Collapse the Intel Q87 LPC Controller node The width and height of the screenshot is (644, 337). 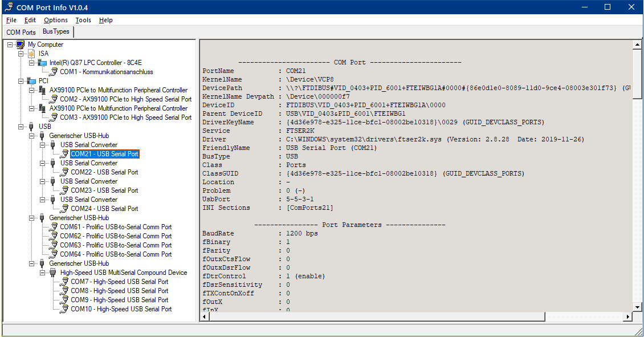tap(31, 63)
